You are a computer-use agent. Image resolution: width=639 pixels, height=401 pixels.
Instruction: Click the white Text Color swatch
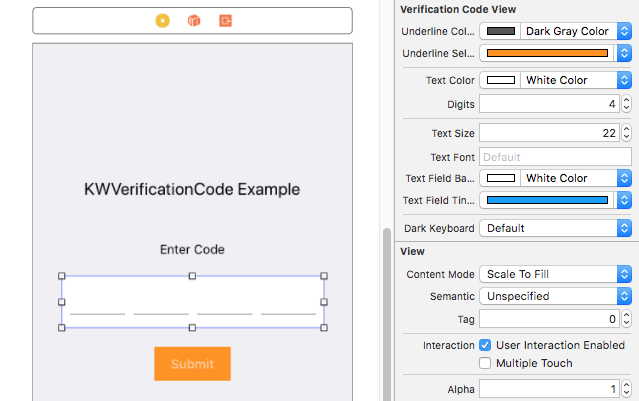[x=501, y=80]
